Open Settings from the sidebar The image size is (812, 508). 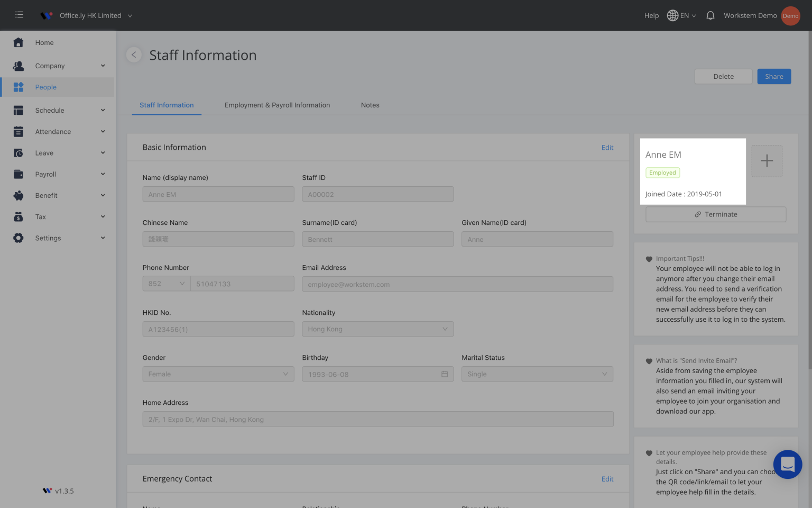coord(19,238)
